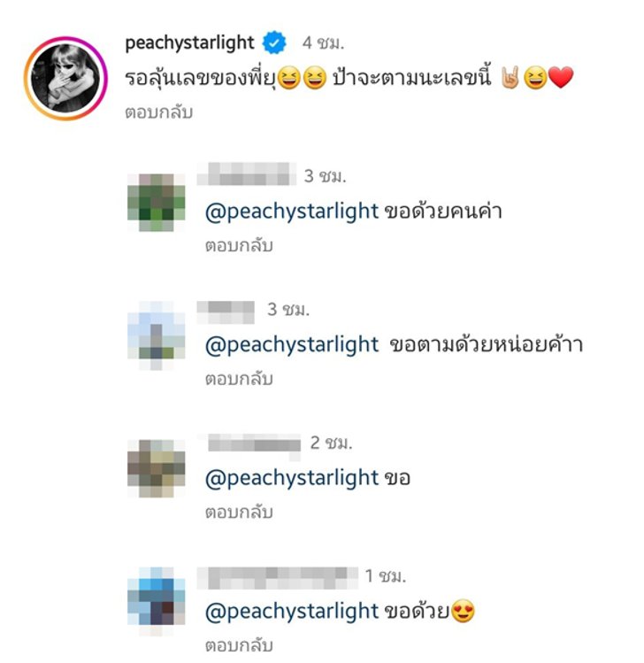Click the blurred username next to 1 ชม.
Image resolution: width=644 pixels, height=663 pixels.
(x=278, y=578)
